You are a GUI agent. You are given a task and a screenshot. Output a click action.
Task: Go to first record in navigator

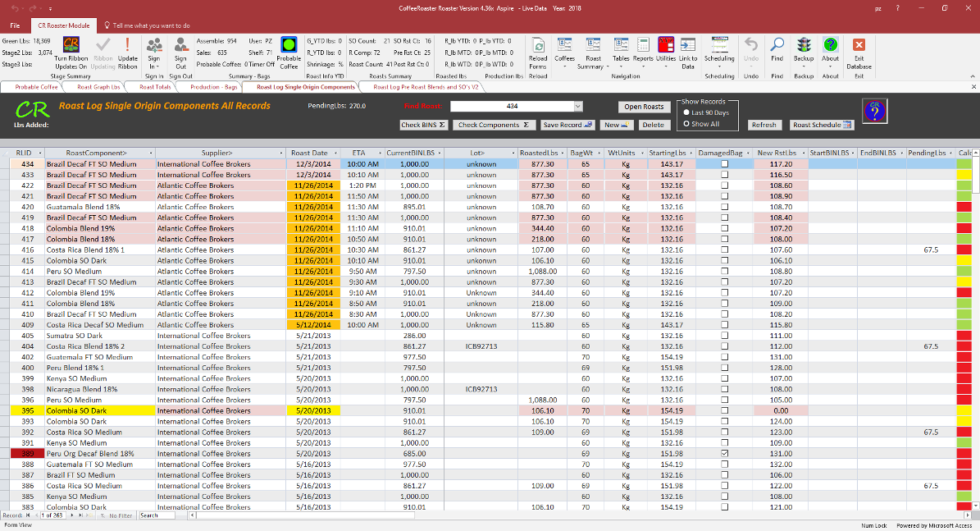click(x=28, y=515)
